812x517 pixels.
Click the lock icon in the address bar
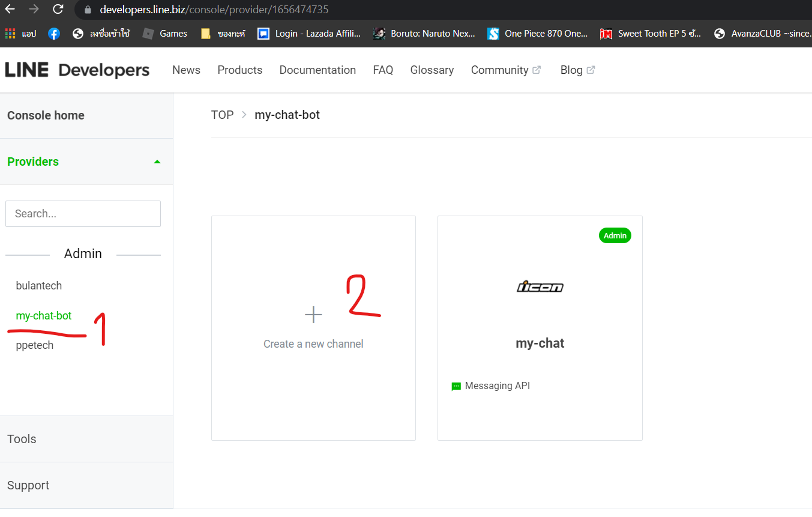[x=88, y=10]
